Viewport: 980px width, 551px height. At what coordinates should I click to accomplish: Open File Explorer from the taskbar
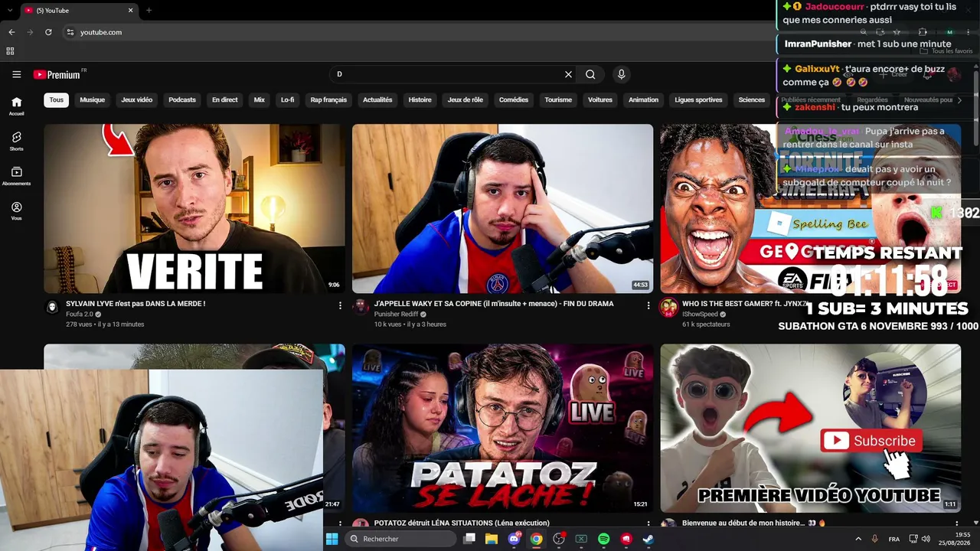point(492,539)
